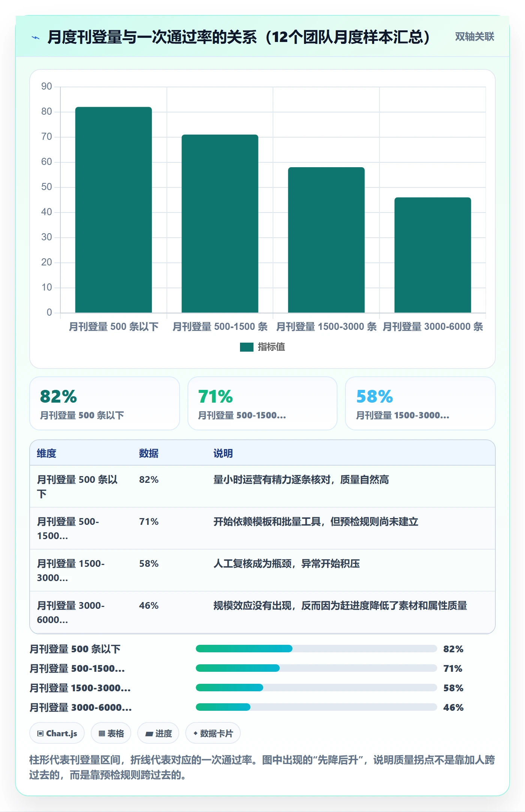Click the bar for 月刊登量 500 条以下

click(x=114, y=210)
